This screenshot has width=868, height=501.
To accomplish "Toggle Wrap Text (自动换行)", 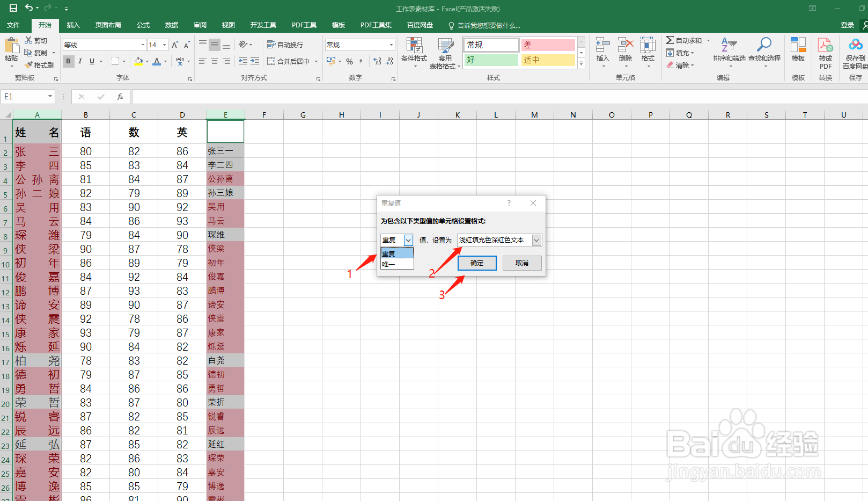I will tap(285, 45).
